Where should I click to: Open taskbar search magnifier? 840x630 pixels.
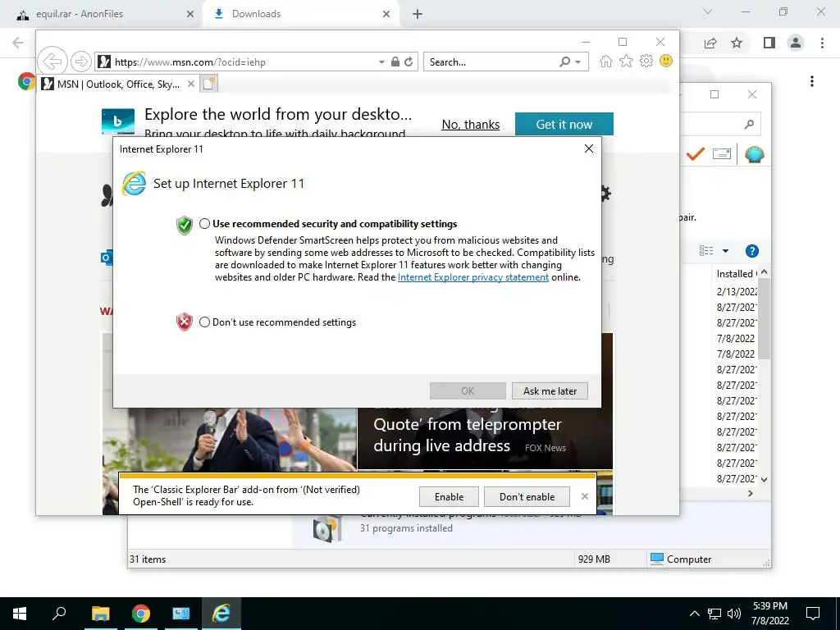[59, 614]
